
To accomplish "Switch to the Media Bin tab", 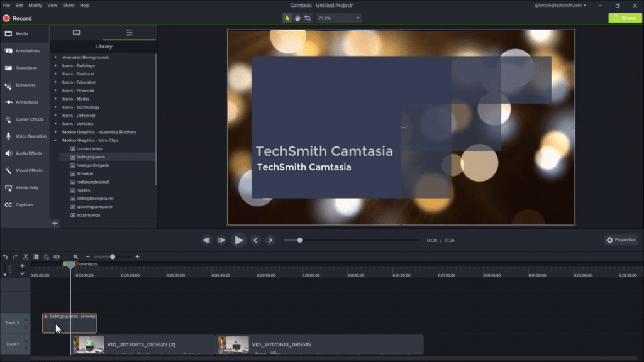I will click(76, 33).
